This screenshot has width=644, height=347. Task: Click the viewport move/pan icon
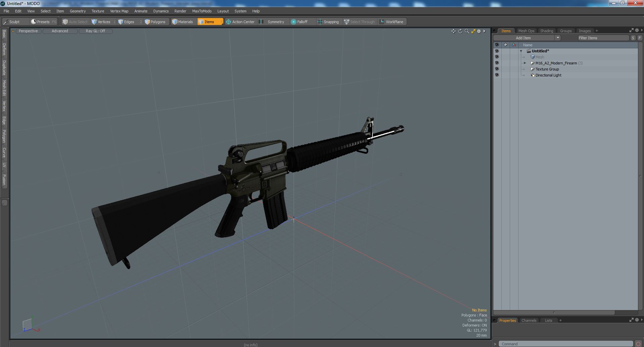click(453, 31)
